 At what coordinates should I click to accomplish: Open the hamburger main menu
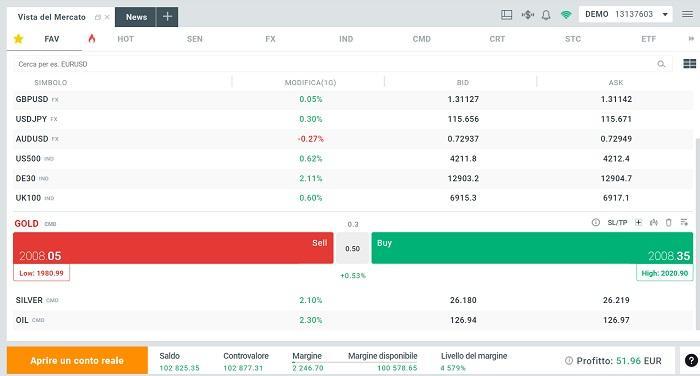point(688,14)
